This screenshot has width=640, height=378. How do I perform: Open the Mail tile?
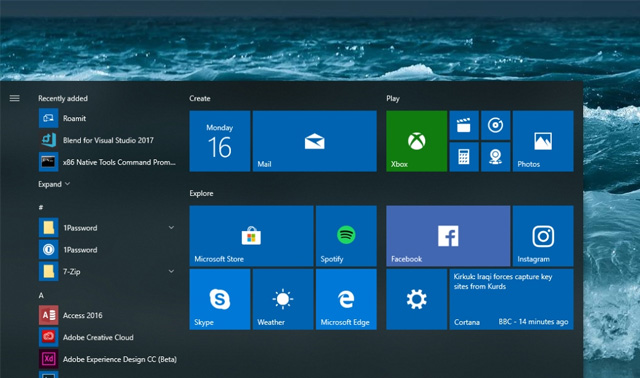tap(315, 141)
